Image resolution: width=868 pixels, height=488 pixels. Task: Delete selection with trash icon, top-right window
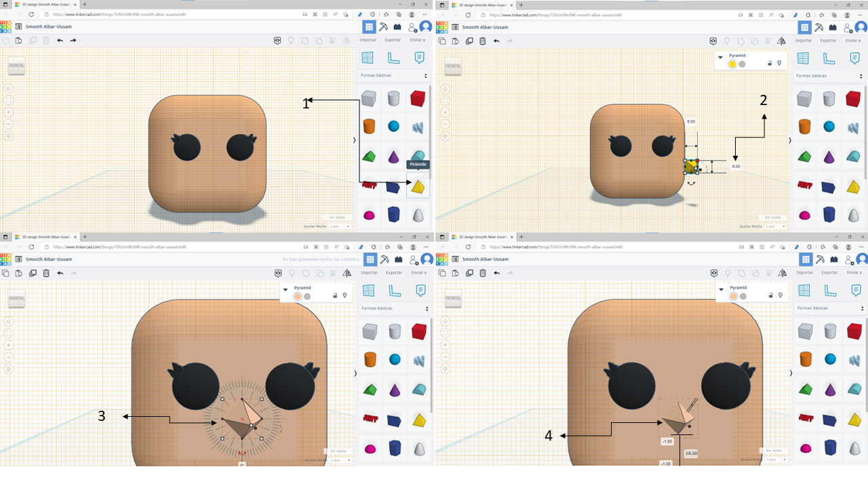pos(482,41)
